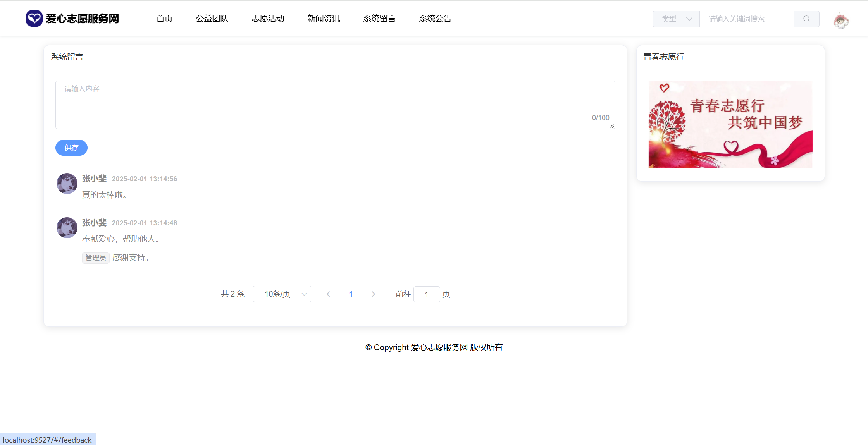
Task: Go to previous page arrow in pagination
Action: [x=328, y=294]
